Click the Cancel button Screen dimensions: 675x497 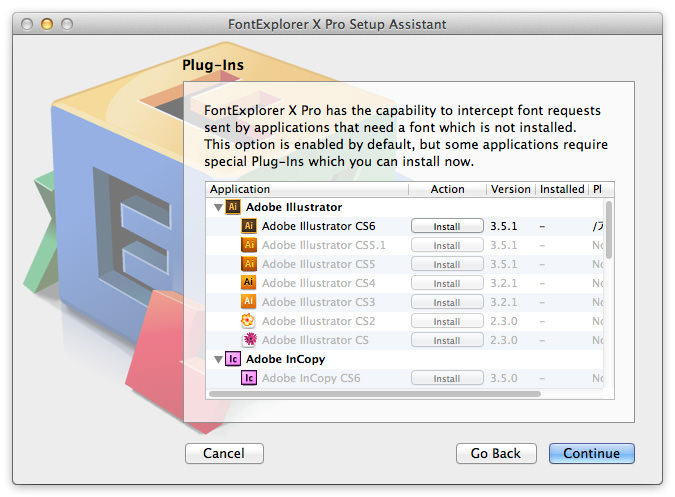click(x=224, y=453)
